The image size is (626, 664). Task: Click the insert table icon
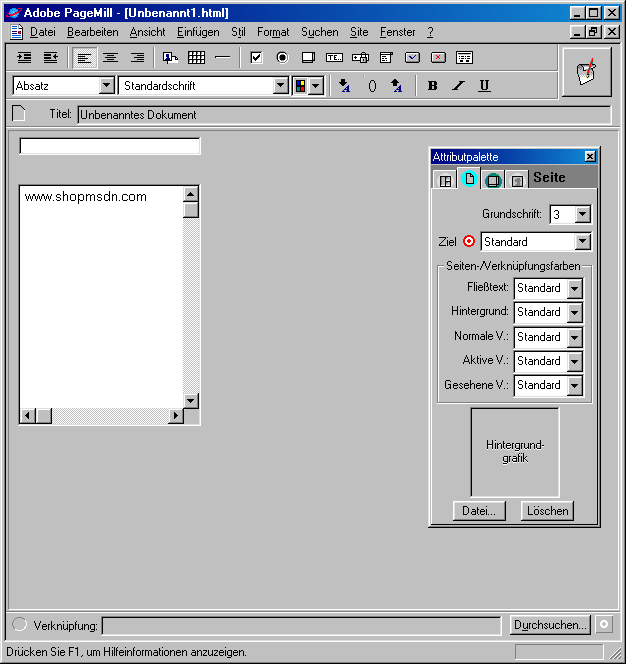click(197, 58)
